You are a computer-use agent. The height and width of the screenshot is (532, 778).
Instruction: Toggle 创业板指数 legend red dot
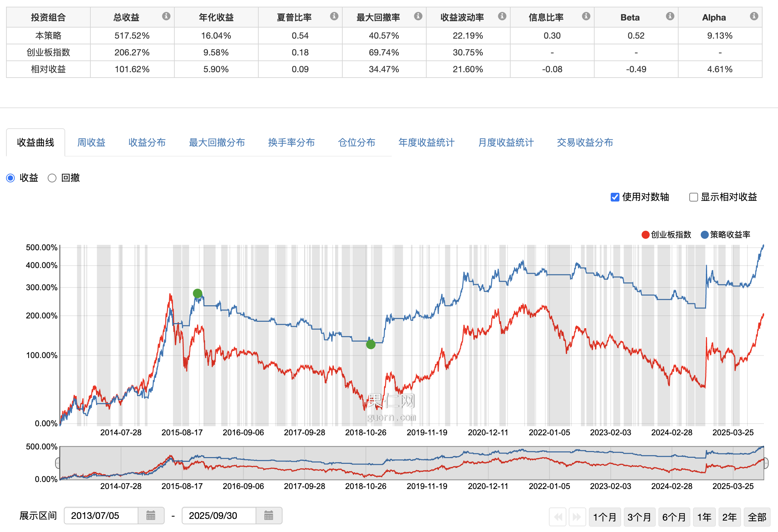click(645, 235)
